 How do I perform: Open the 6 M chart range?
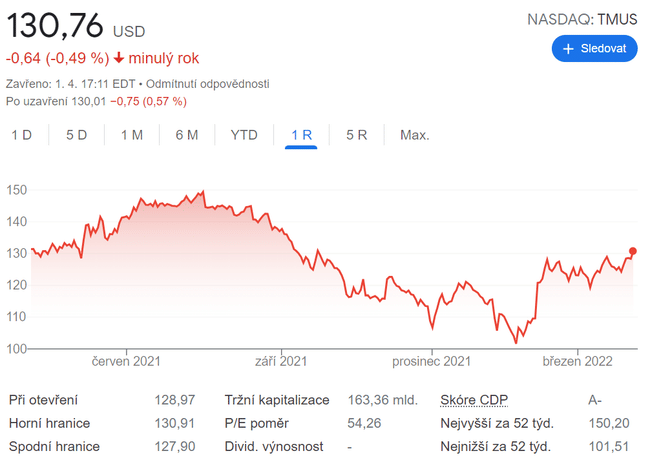click(186, 135)
